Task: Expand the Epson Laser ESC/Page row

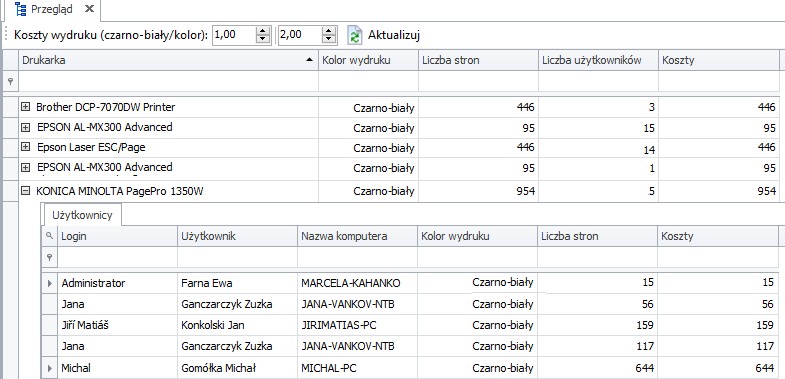Action: [x=26, y=147]
